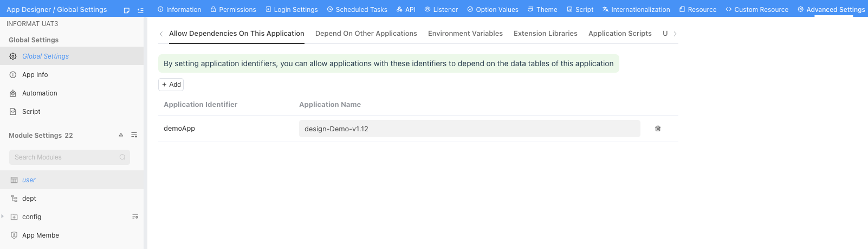Viewport: 868px width, 249px height.
Task: Click the Permissions lock icon
Action: pos(213,9)
